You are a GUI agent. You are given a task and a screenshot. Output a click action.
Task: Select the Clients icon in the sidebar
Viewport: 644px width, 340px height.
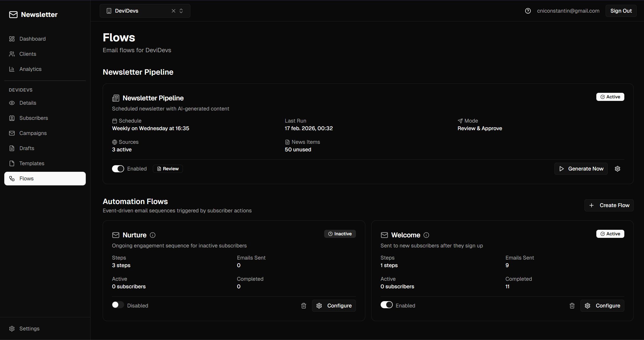(12, 54)
